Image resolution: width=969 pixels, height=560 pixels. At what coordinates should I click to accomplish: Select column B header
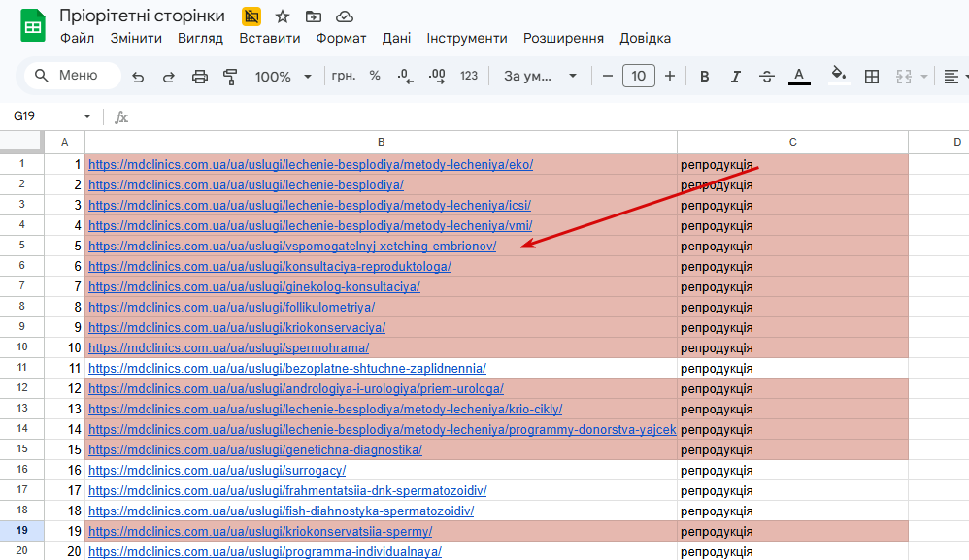tap(381, 142)
